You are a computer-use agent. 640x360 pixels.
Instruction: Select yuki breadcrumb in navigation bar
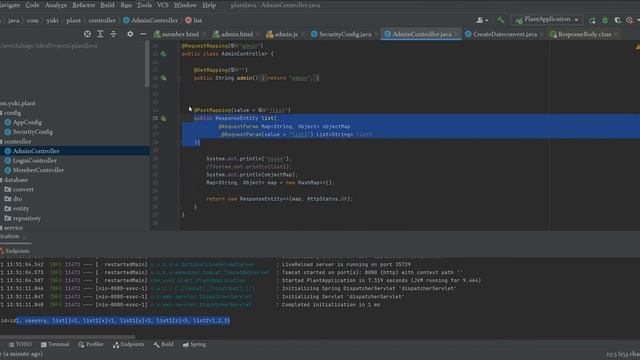click(x=52, y=20)
